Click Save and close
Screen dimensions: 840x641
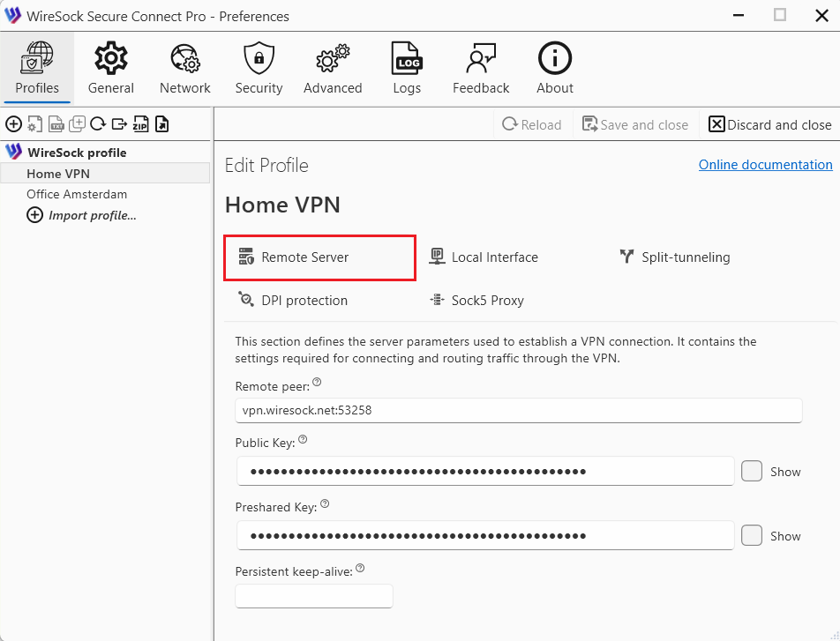634,124
